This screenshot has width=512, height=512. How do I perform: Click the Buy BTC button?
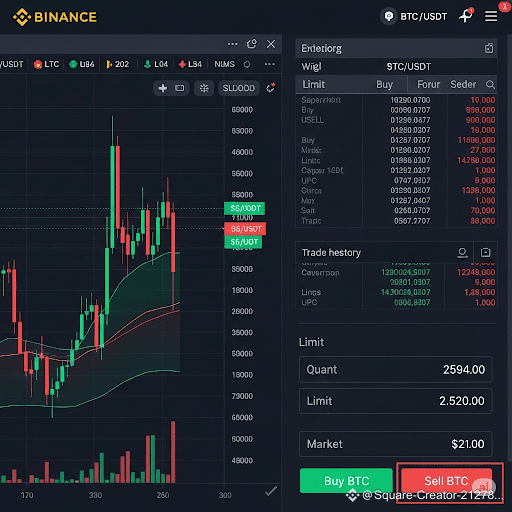(346, 481)
